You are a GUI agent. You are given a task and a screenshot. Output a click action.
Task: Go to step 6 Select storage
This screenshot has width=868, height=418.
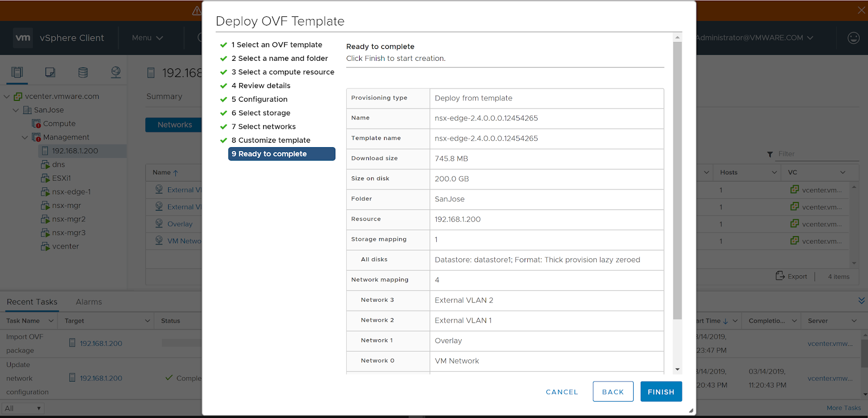(x=261, y=112)
